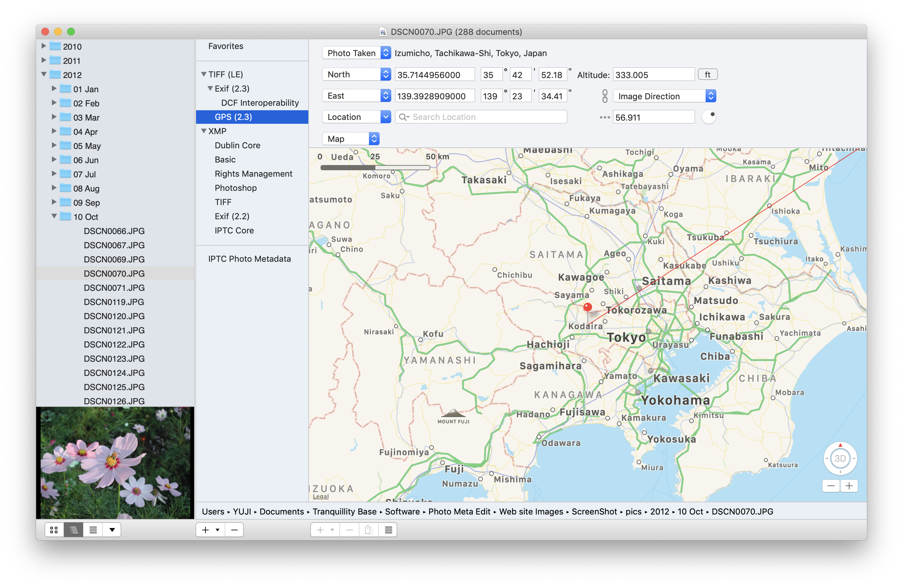
Task: Add metadata group with plus button
Action: 205,530
